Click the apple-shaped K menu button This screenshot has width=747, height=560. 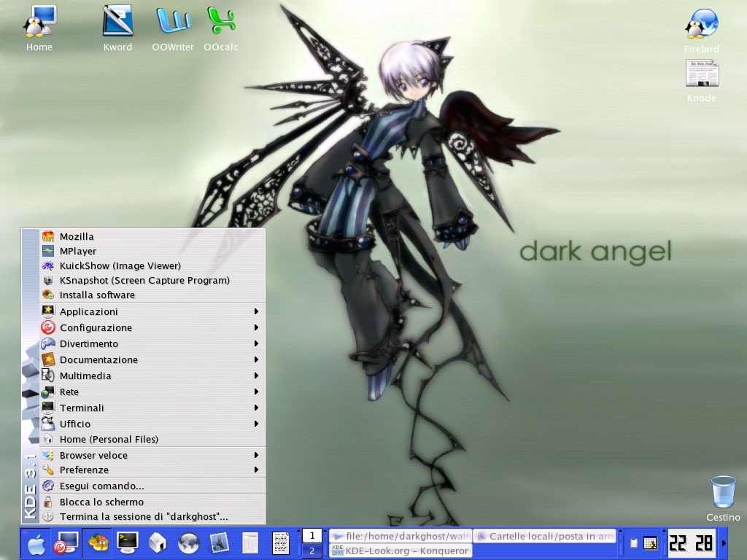[x=36, y=543]
